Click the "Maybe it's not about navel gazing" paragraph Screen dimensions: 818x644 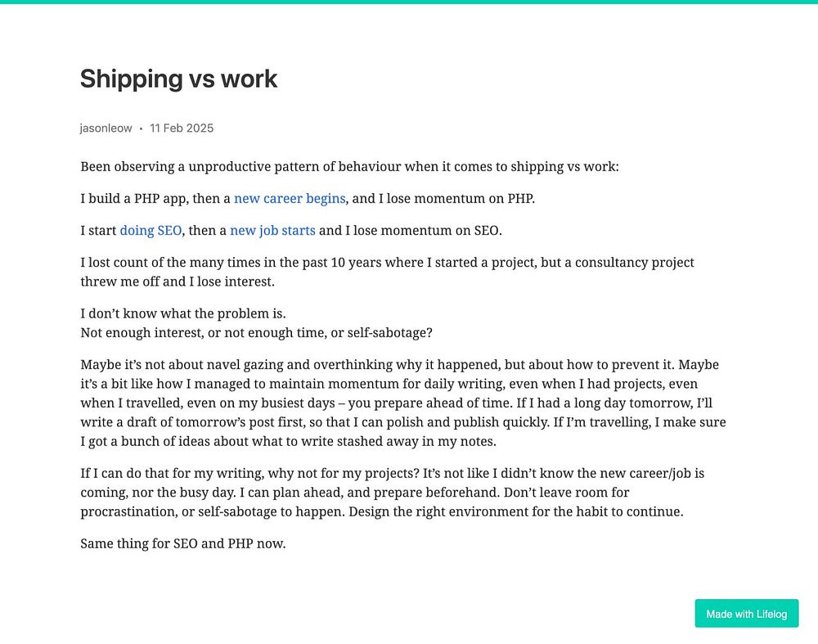pos(403,403)
